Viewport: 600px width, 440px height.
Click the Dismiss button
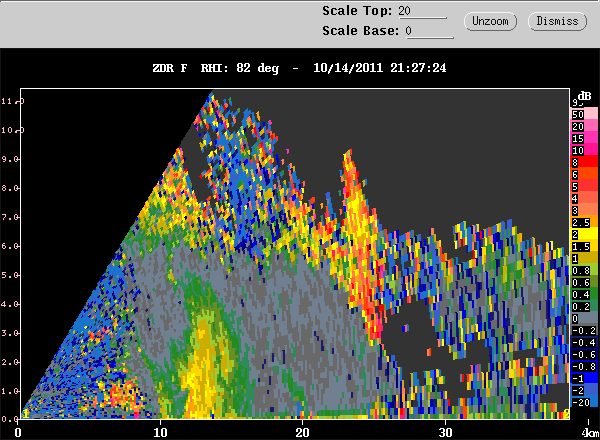pyautogui.click(x=557, y=21)
